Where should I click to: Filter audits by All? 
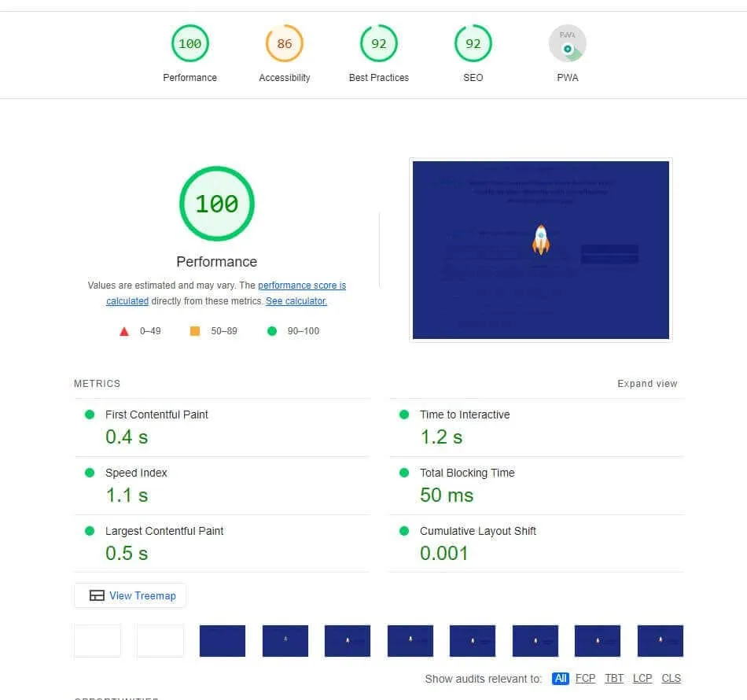[561, 678]
